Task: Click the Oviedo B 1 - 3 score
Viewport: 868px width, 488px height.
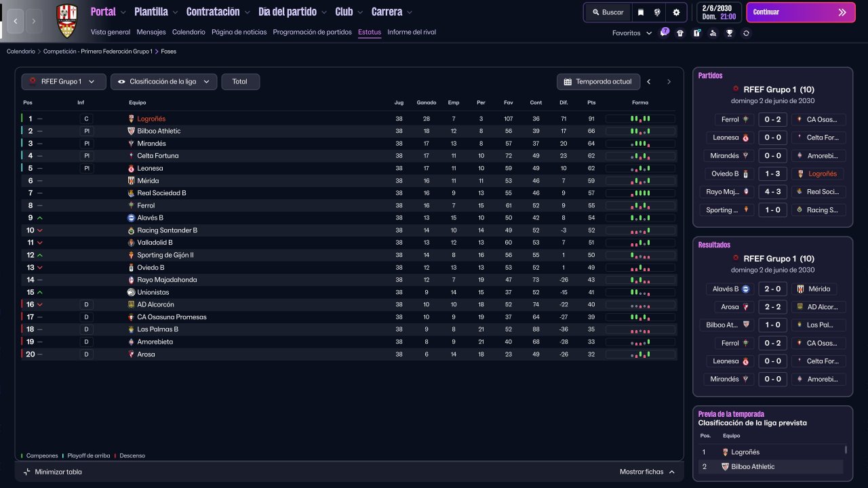Action: pyautogui.click(x=772, y=174)
